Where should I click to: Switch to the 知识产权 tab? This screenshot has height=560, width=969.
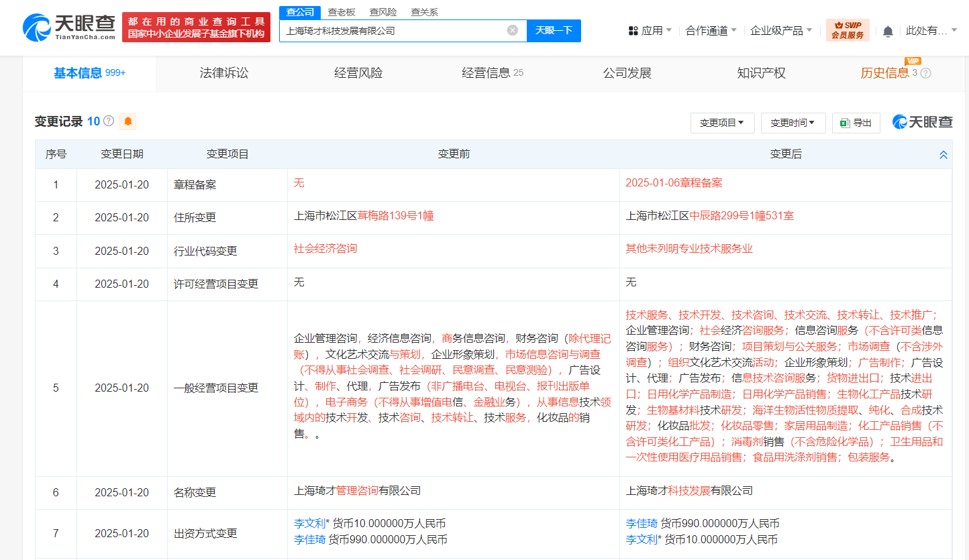tap(761, 73)
